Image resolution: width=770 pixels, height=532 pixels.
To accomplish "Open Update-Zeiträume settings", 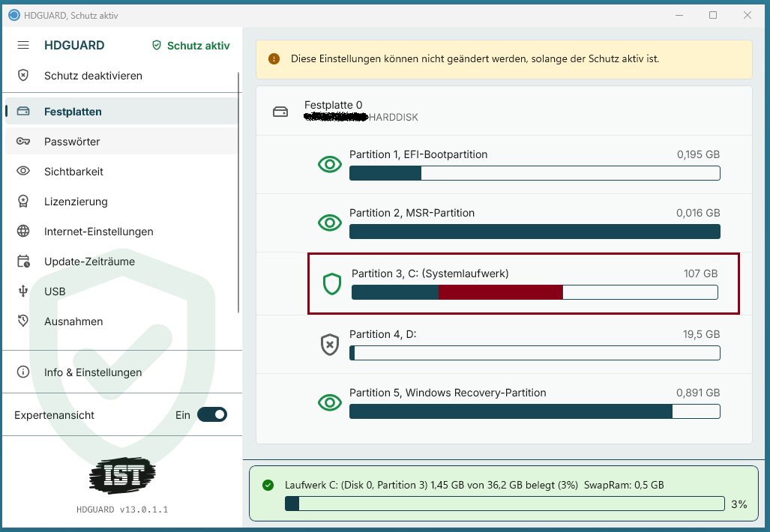I will pos(121,261).
